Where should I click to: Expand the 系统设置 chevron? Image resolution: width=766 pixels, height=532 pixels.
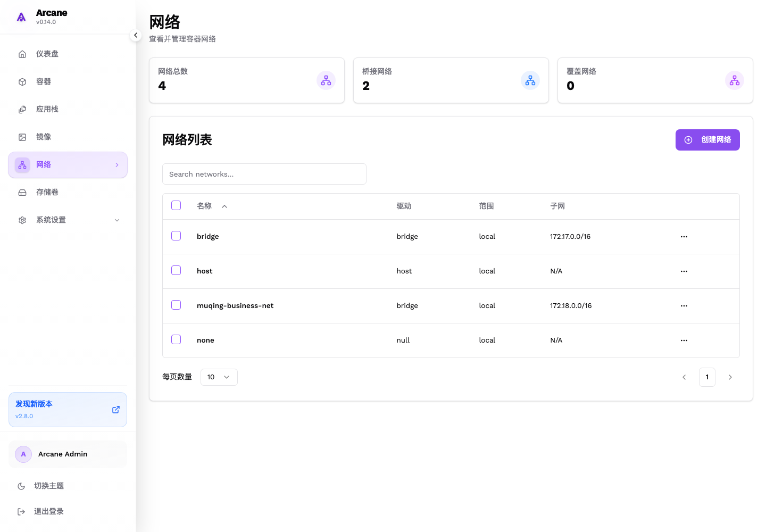pyautogui.click(x=117, y=220)
